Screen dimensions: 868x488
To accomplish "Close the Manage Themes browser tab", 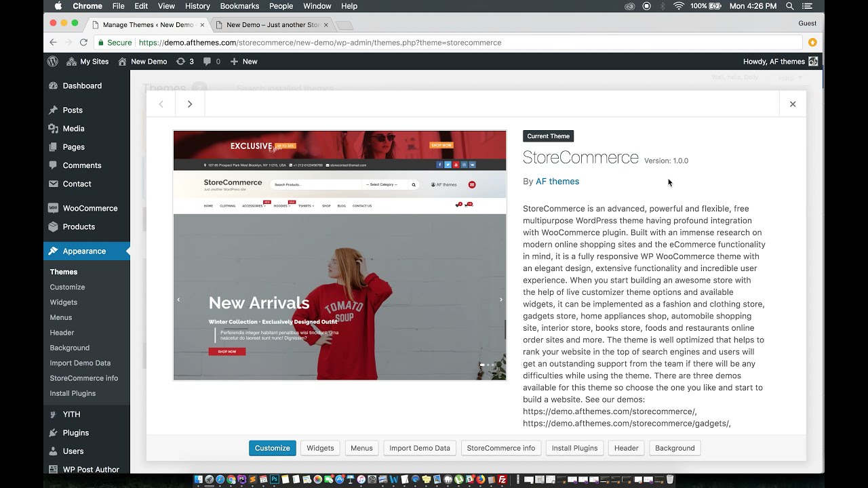I will tap(202, 25).
